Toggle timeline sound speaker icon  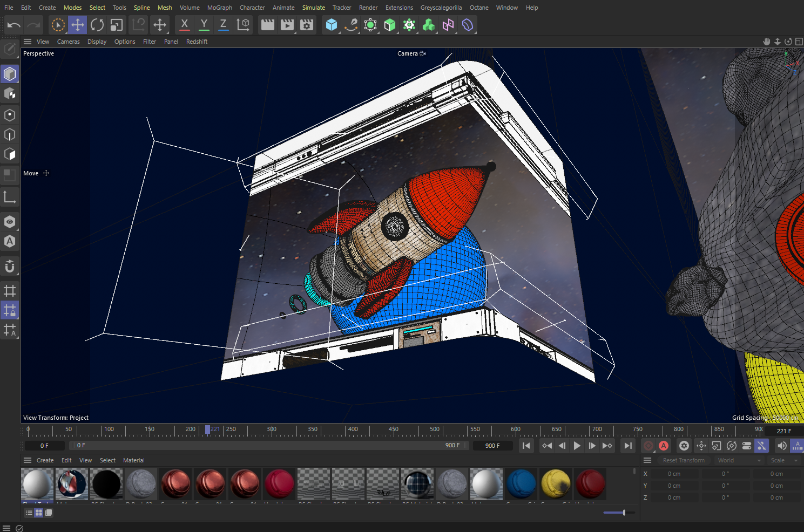click(781, 446)
